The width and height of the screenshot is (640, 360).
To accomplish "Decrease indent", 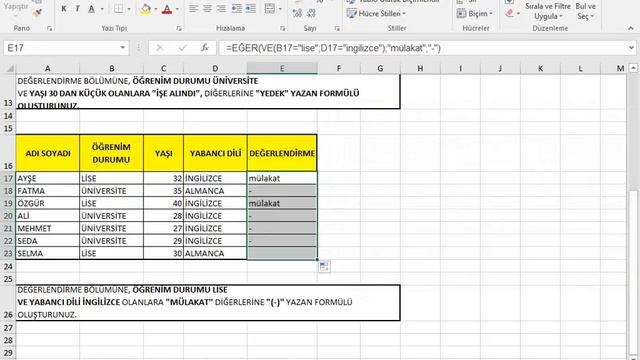I will 236,9.
